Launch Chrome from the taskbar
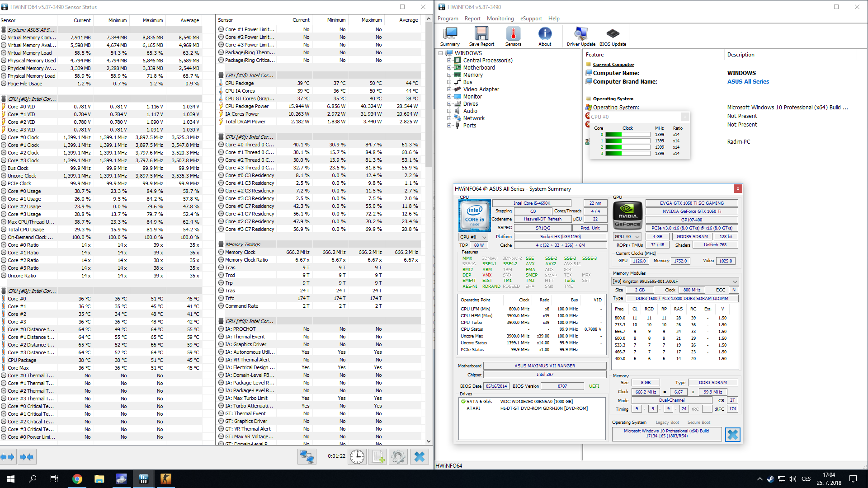Image resolution: width=868 pixels, height=488 pixels. pyautogui.click(x=77, y=479)
